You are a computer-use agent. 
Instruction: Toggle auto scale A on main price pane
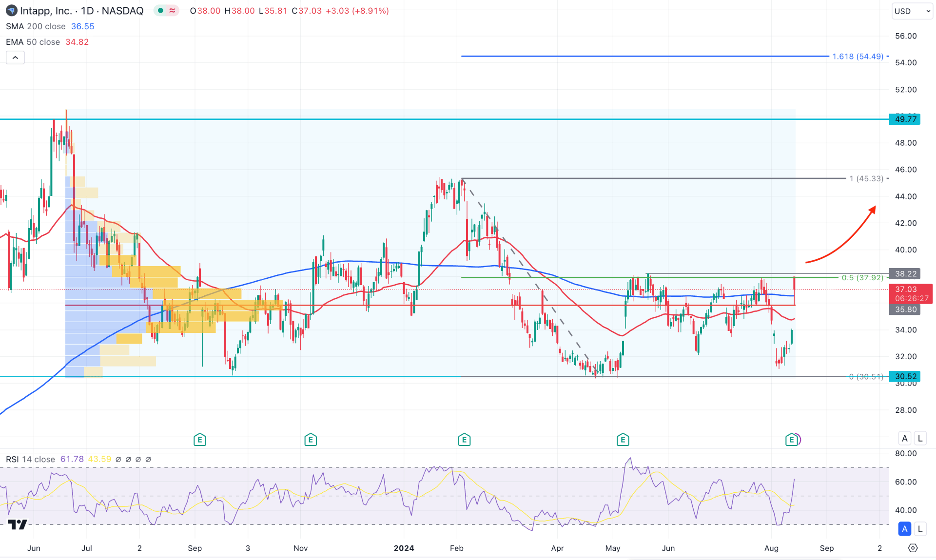click(x=905, y=438)
